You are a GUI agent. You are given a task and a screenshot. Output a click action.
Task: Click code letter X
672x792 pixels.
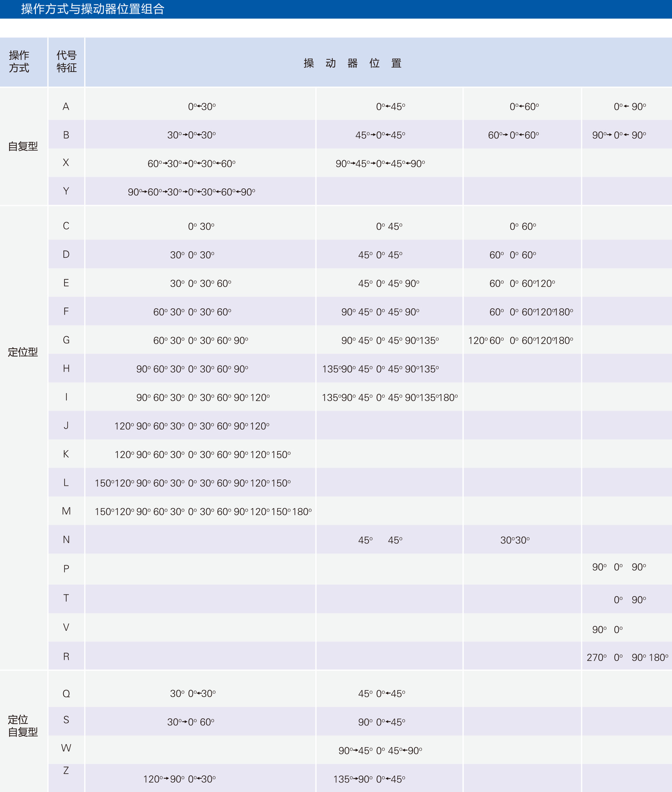tap(66, 163)
